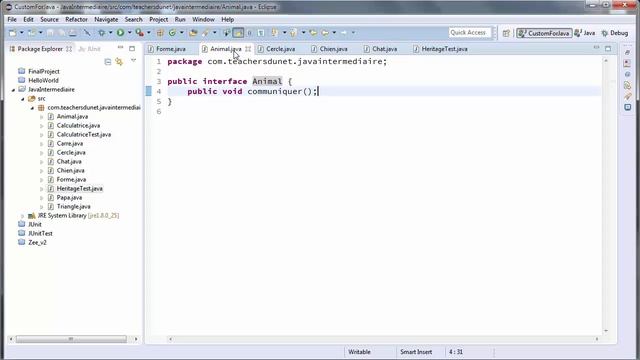Open the Help menu
Screen dimensions: 640x360
(227, 19)
